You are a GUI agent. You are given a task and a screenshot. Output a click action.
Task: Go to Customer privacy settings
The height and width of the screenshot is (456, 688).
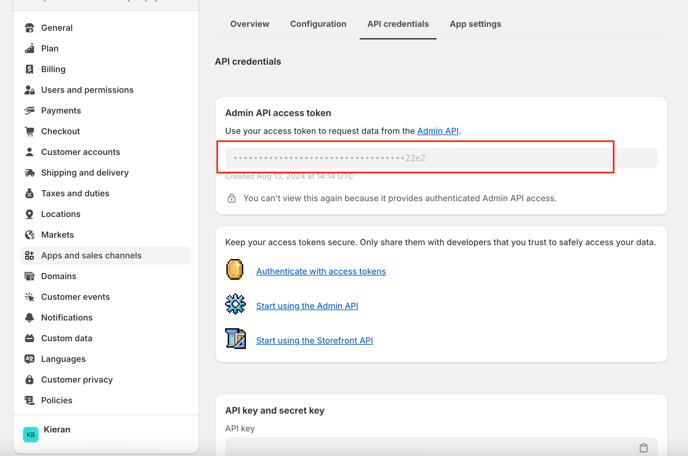76,380
